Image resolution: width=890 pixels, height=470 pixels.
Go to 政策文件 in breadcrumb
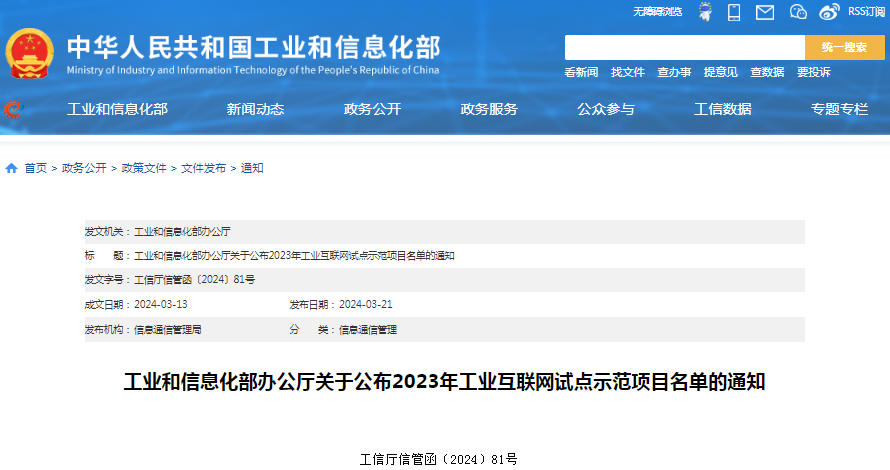tap(144, 168)
